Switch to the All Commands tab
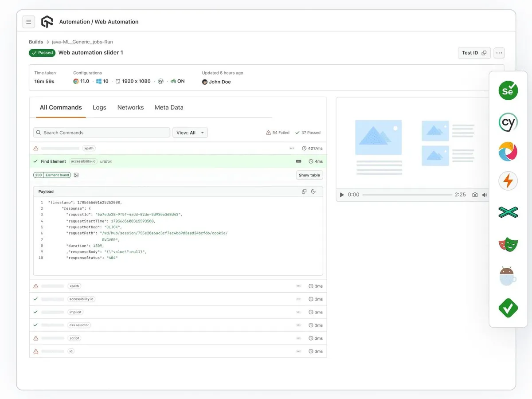 pos(61,107)
